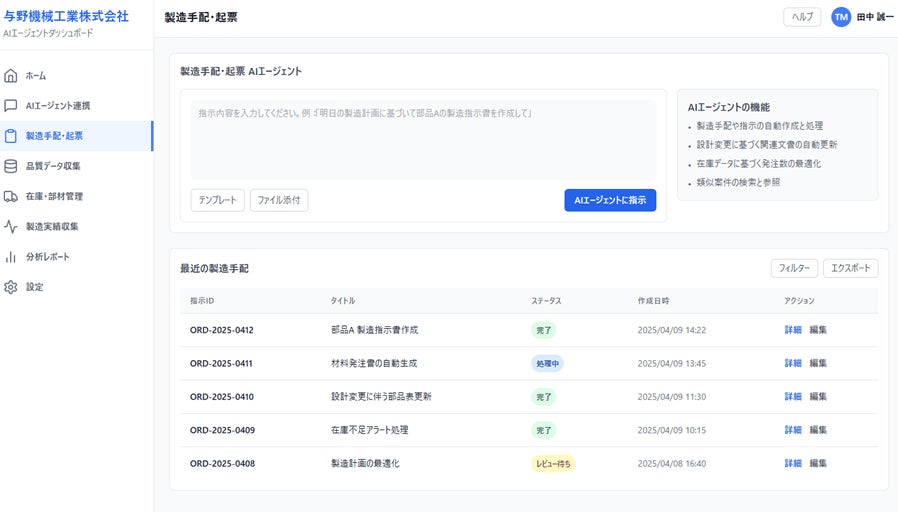Image resolution: width=898 pixels, height=512 pixels.
Task: Click the ORD-2025-0412 ID cell
Action: (x=222, y=330)
